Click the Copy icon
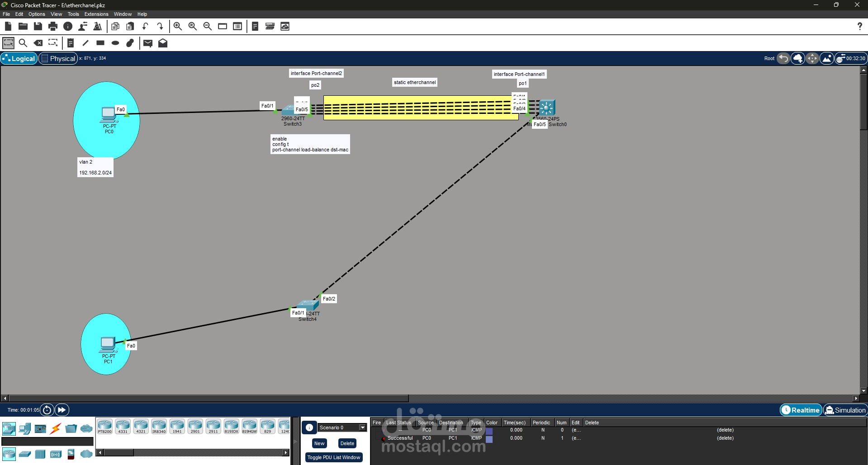Image resolution: width=868 pixels, height=465 pixels. point(115,26)
